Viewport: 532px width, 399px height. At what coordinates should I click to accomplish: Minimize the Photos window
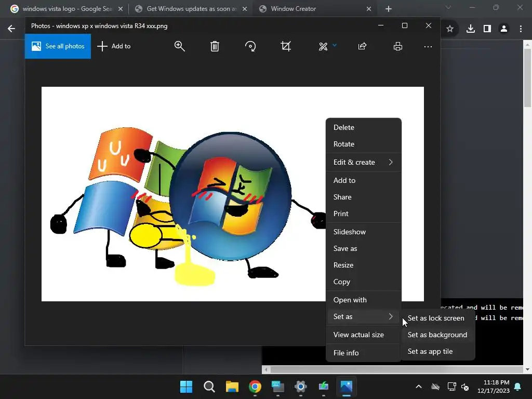pos(381,25)
